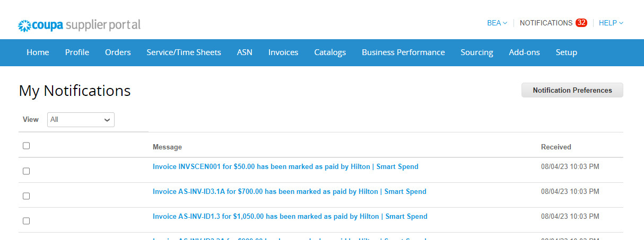The width and height of the screenshot is (644, 240).
Task: Switch to the Orders tab
Action: [118, 52]
